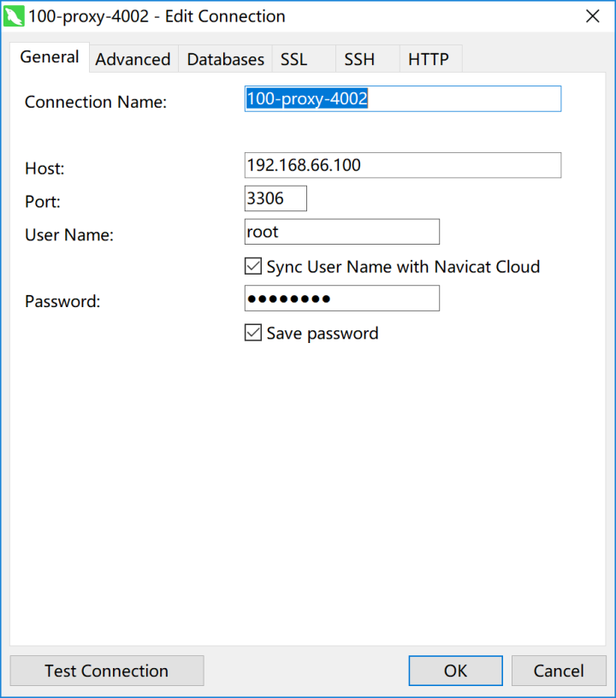Click the window title "100-proxy-4002 - Edit Connection"
The width and height of the screenshot is (616, 698).
coord(157,16)
